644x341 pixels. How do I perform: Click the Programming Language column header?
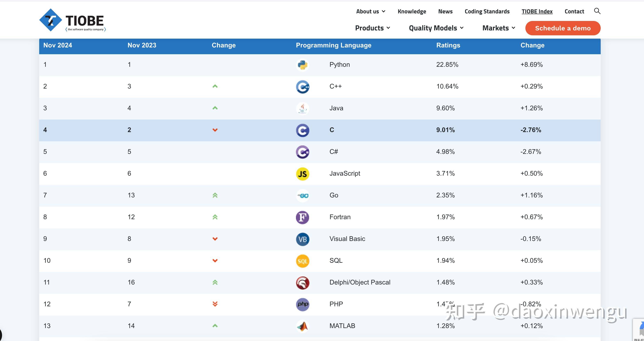point(333,45)
